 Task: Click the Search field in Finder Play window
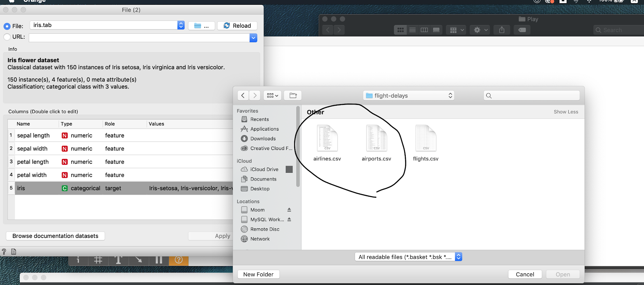(x=619, y=30)
